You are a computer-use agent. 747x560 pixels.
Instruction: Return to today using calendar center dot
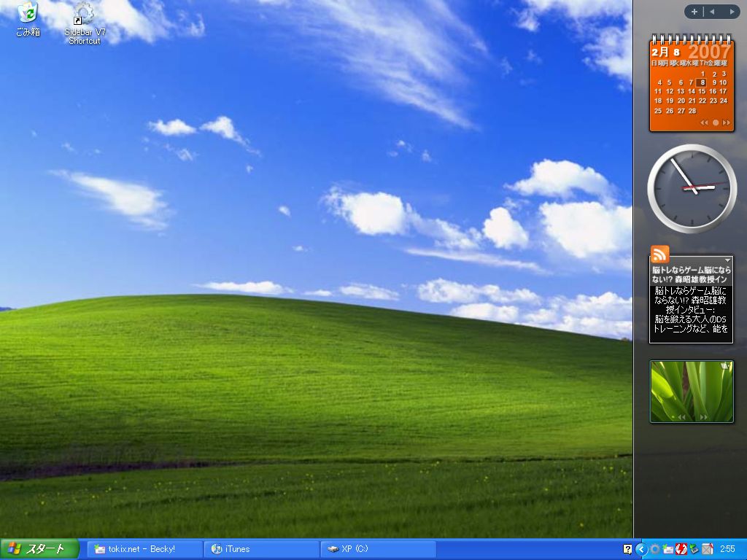[715, 122]
